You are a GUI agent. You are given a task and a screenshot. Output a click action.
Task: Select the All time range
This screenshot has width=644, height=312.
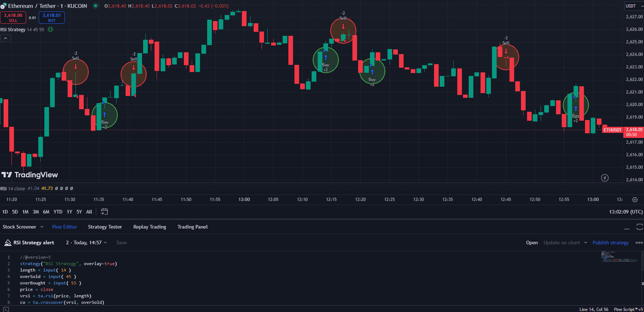point(89,212)
